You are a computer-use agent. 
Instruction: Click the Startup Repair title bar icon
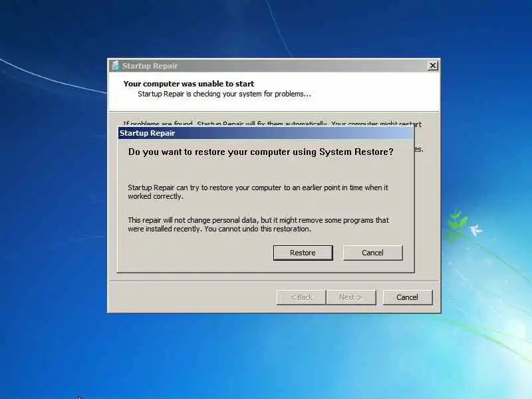(116, 65)
